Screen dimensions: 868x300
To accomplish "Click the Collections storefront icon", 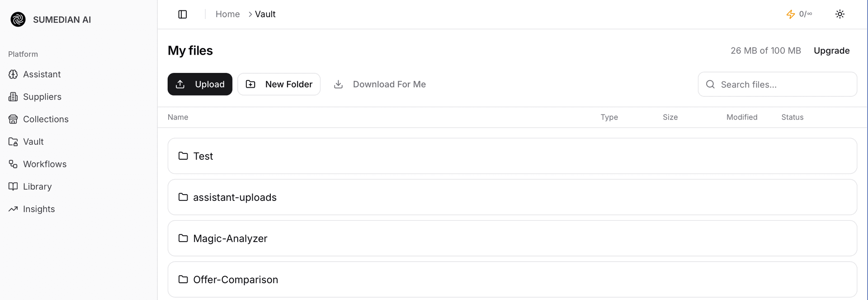I will click(13, 119).
